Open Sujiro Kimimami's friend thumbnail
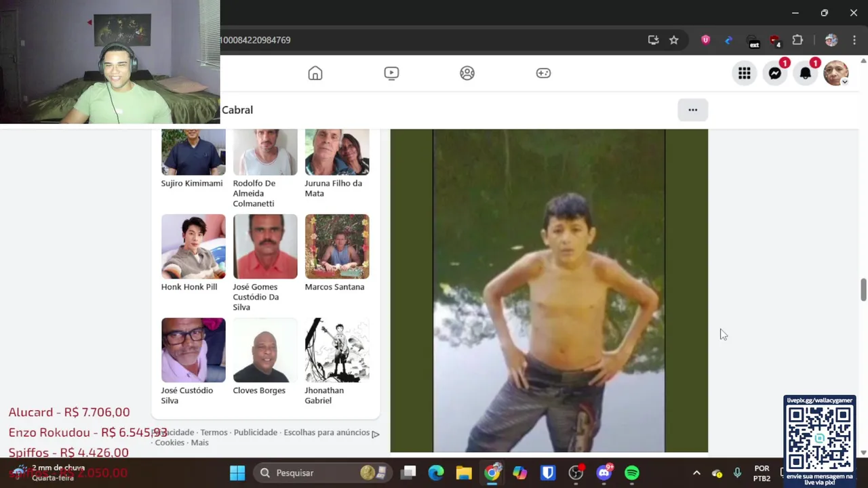 pyautogui.click(x=193, y=152)
